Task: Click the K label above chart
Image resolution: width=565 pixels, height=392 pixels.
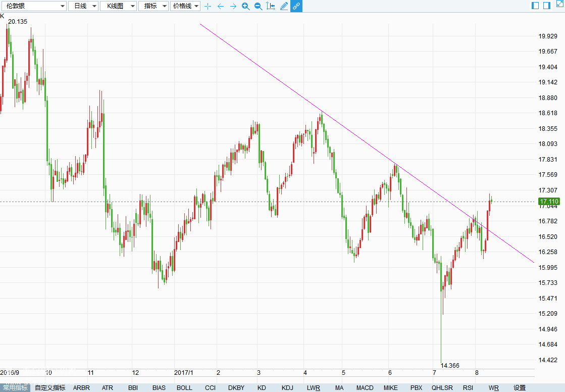Action: click(2, 16)
